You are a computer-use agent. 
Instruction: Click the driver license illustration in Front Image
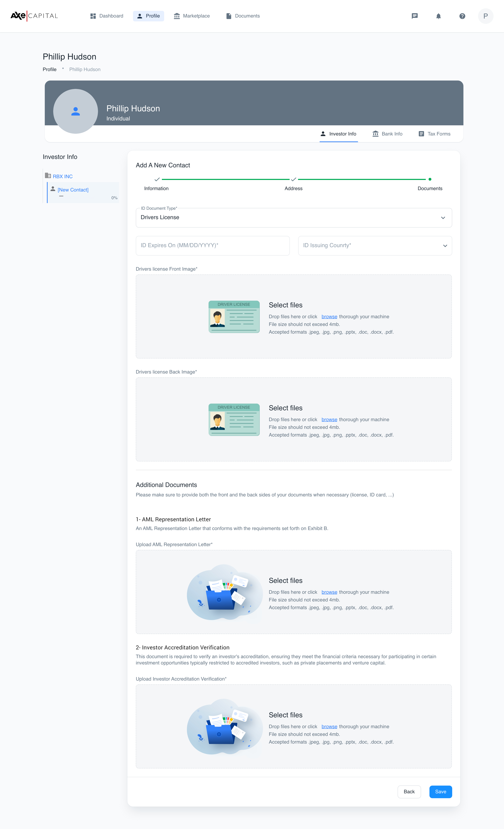pos(234,317)
